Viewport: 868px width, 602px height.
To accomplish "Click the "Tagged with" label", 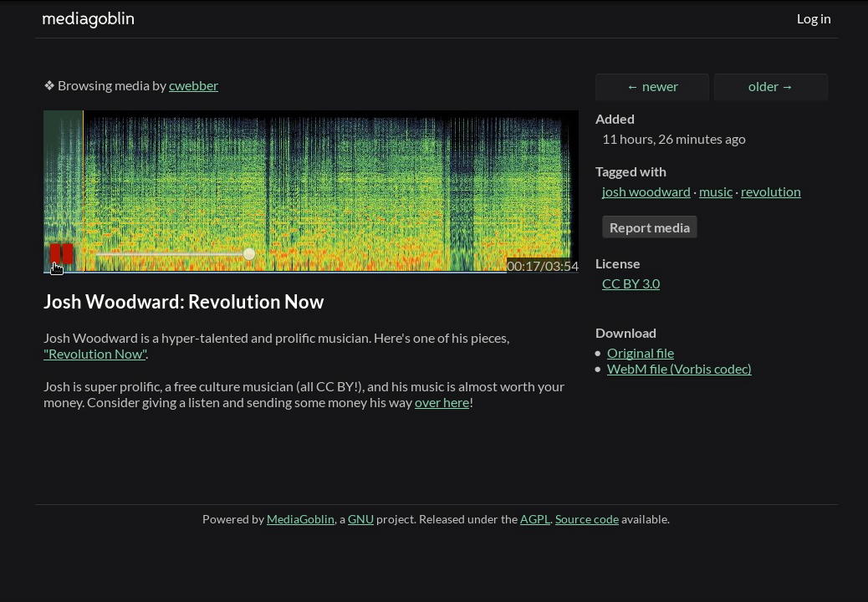I will click(631, 172).
